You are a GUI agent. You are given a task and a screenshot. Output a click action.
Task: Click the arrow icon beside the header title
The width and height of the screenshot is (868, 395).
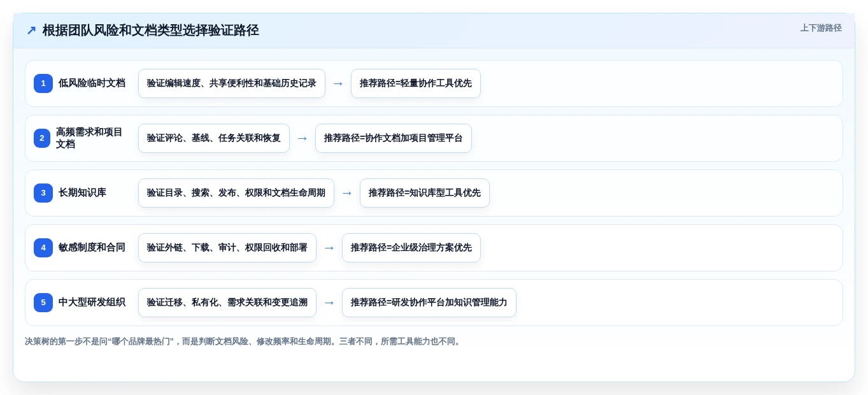pyautogui.click(x=31, y=31)
